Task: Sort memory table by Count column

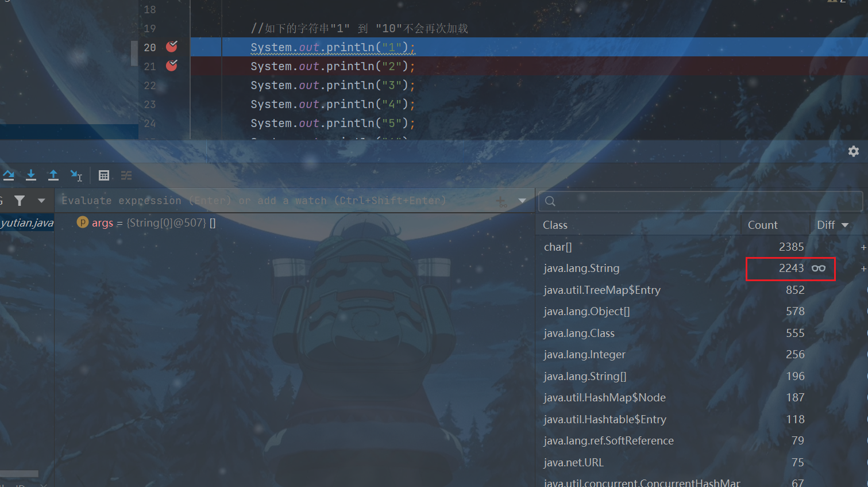Action: pyautogui.click(x=762, y=225)
